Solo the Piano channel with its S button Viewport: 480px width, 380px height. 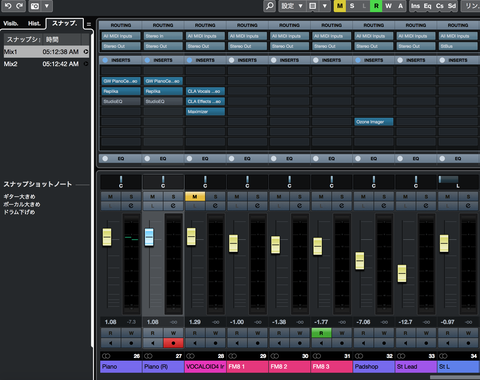[131, 197]
